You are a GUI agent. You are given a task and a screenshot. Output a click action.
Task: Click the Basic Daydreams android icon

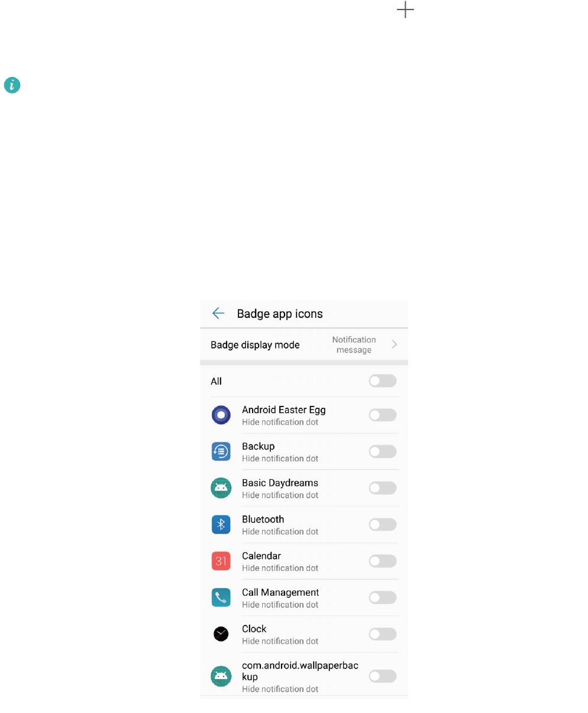point(221,488)
